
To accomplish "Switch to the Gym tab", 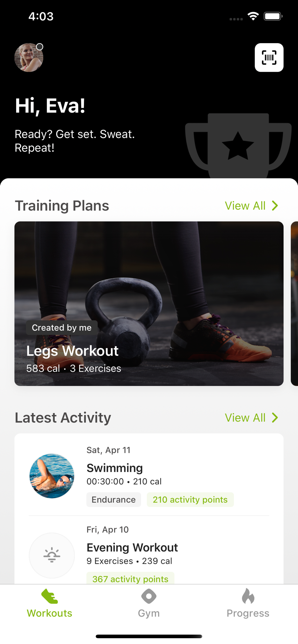I will point(149,603).
